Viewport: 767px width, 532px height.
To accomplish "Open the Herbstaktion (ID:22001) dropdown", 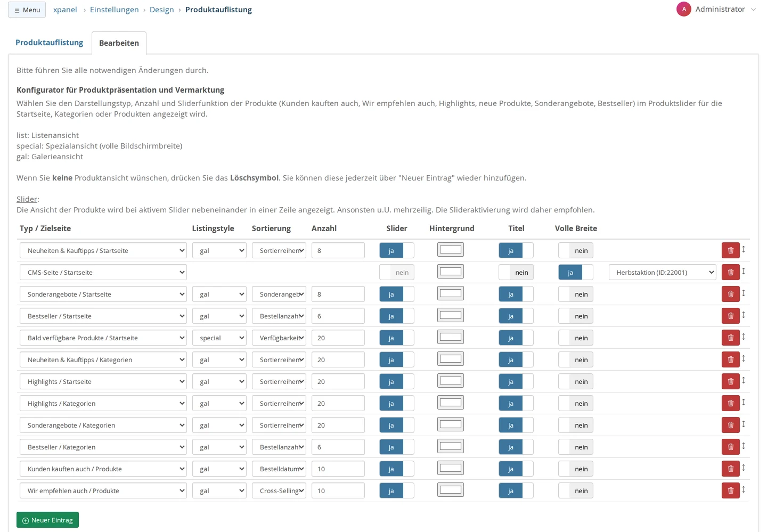I will pos(663,272).
